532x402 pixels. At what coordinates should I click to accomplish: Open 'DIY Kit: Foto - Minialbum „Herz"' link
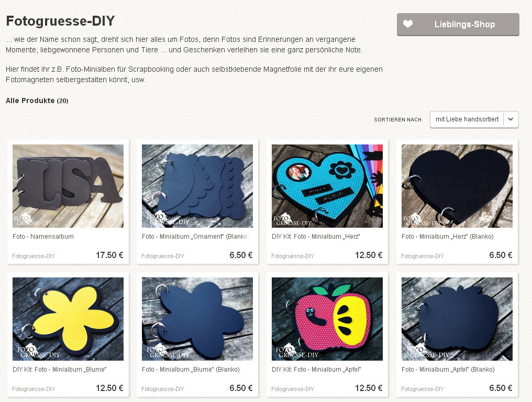pyautogui.click(x=316, y=237)
